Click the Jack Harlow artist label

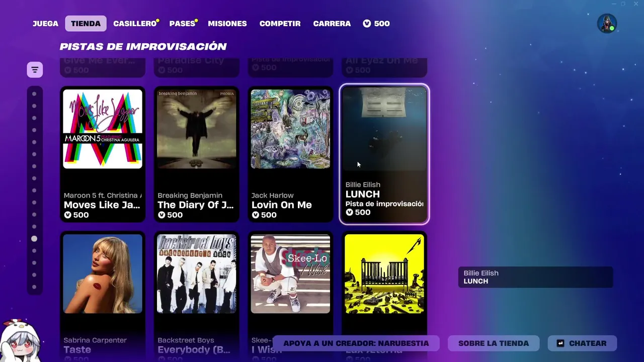pos(273,195)
